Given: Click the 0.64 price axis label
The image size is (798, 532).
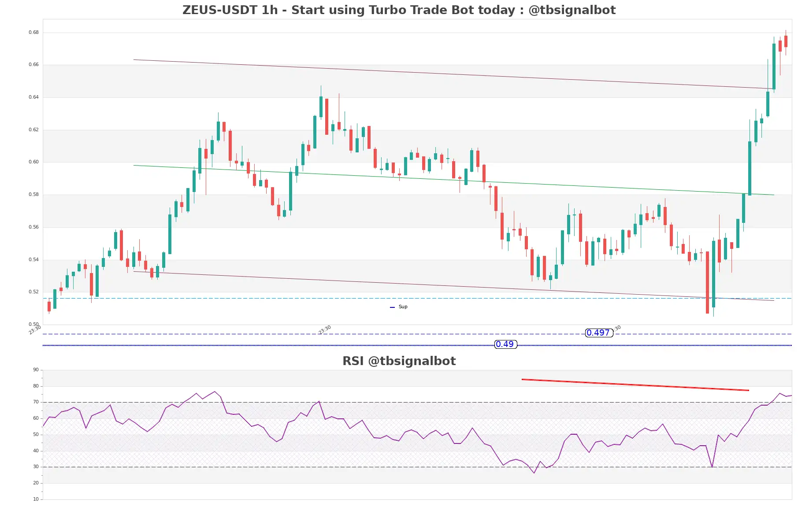Looking at the screenshot, I should (33, 97).
